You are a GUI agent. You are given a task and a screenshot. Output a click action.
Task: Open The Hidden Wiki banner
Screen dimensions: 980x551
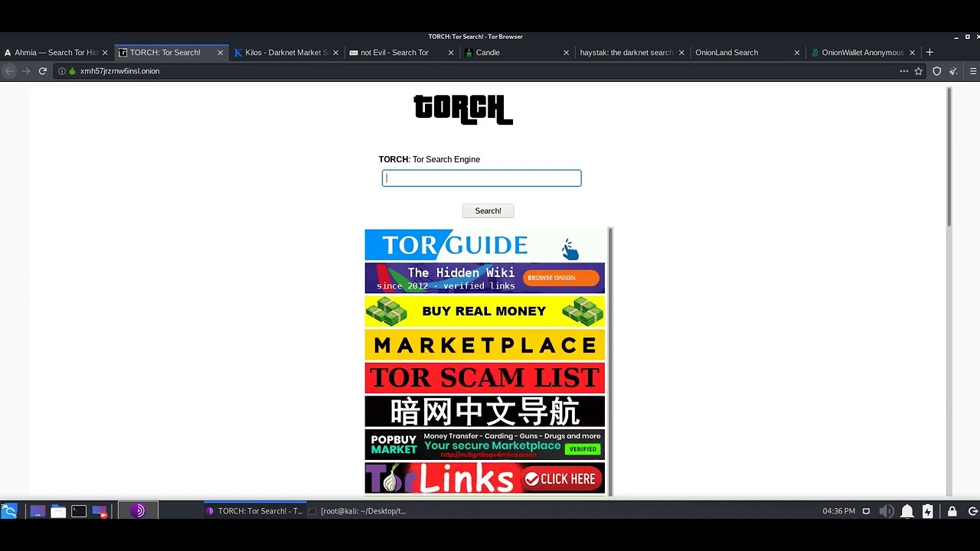point(485,278)
